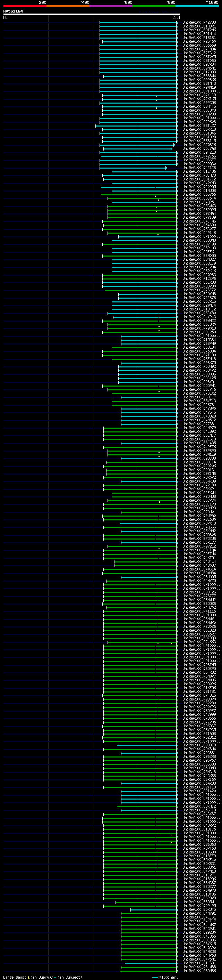Viewport: 222px width, 980px height.
Task: Open hit UniRef100_Q1H8R1
Action: 199,26
